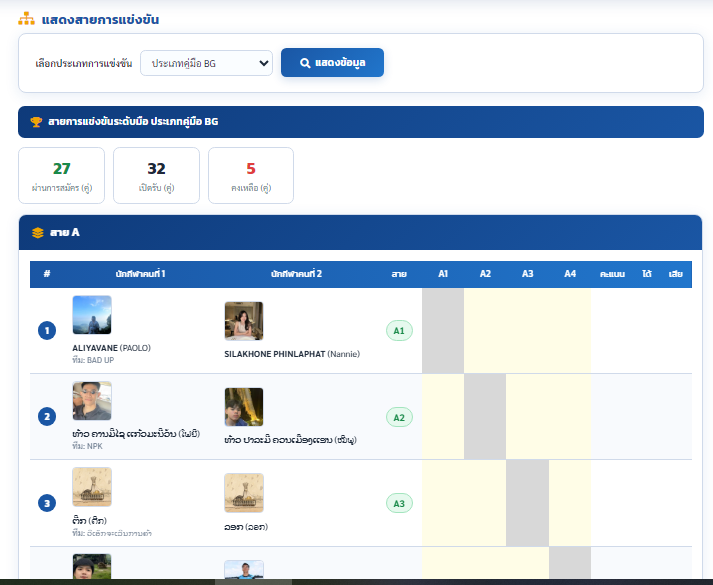Open row 3 second player avatar
The height and width of the screenshot is (585, 713).
pos(244,493)
